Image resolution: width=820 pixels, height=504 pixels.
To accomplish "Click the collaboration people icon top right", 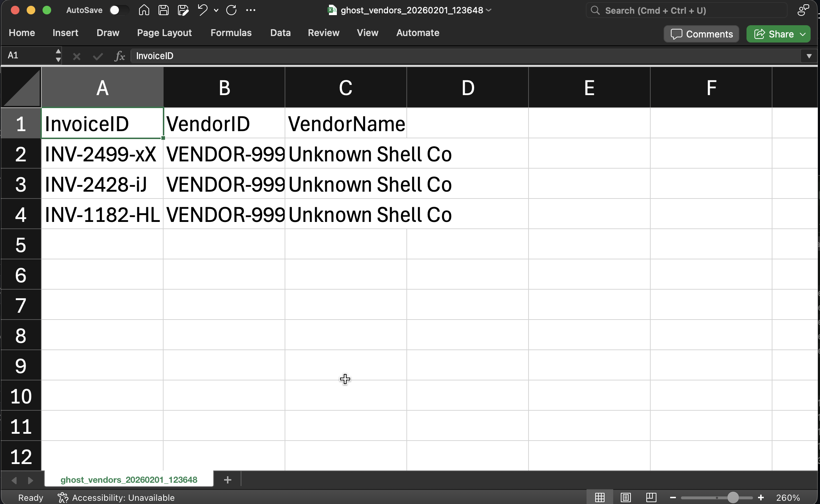I will tap(803, 10).
